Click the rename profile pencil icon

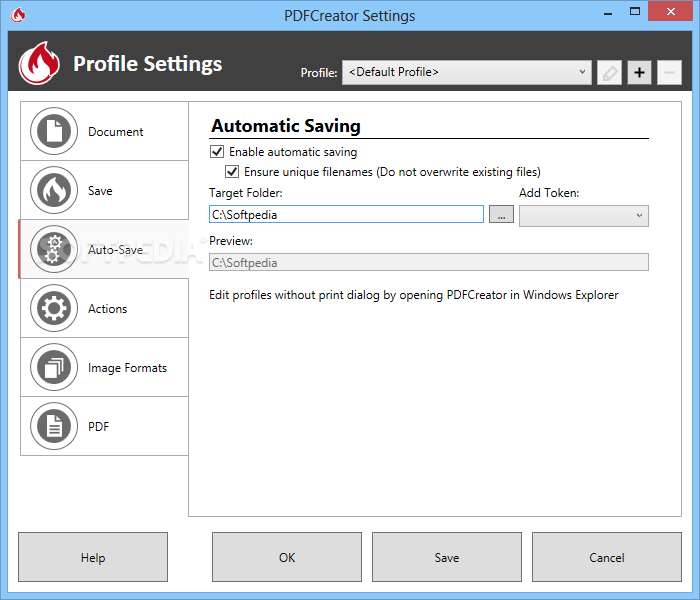[609, 72]
